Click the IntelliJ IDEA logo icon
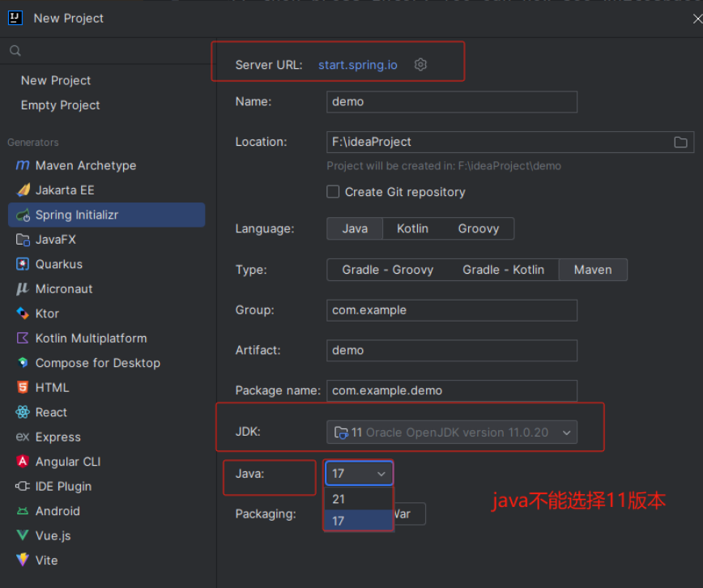 coord(15,18)
